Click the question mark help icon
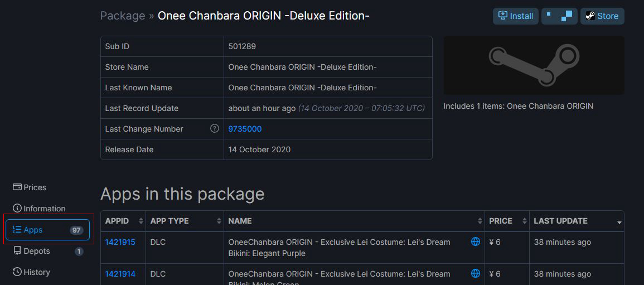The height and width of the screenshot is (285, 644). [215, 129]
